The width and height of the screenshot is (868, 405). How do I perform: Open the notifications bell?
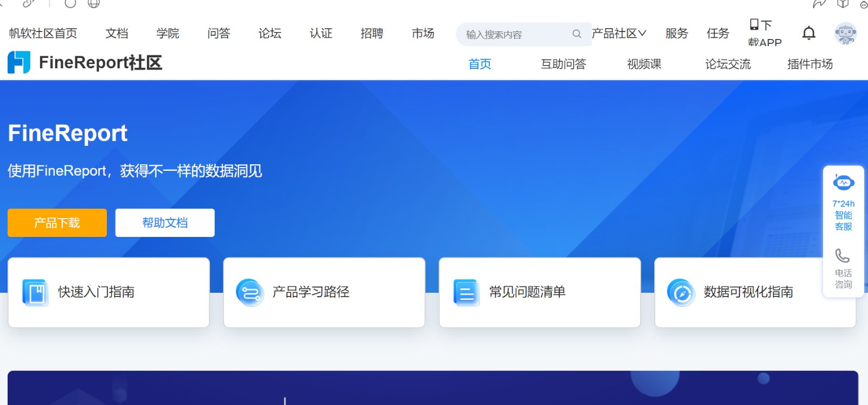click(x=809, y=34)
